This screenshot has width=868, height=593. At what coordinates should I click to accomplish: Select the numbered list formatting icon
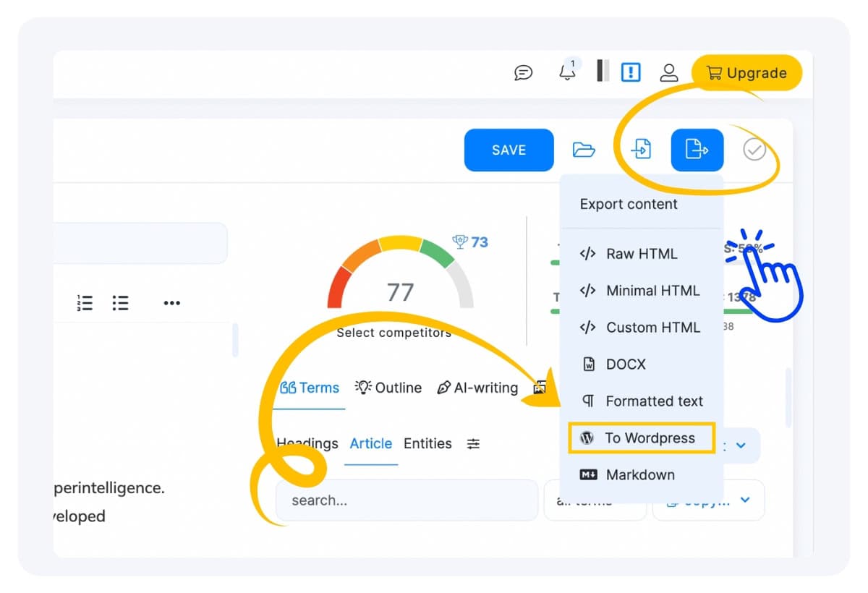pyautogui.click(x=85, y=303)
